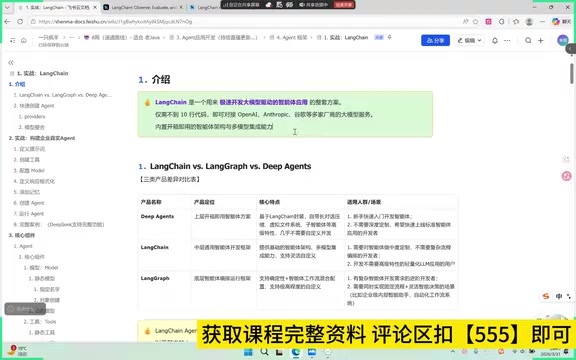
Task: Click the red stop sharing button
Action: (344, 5)
